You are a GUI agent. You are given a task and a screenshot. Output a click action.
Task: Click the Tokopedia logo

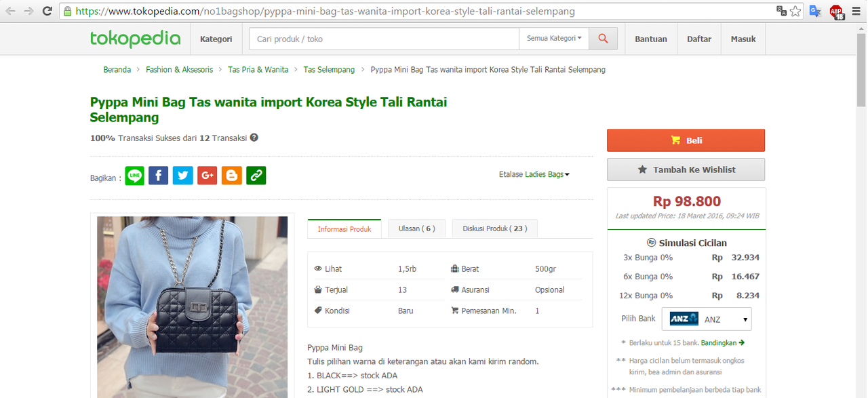[135, 39]
